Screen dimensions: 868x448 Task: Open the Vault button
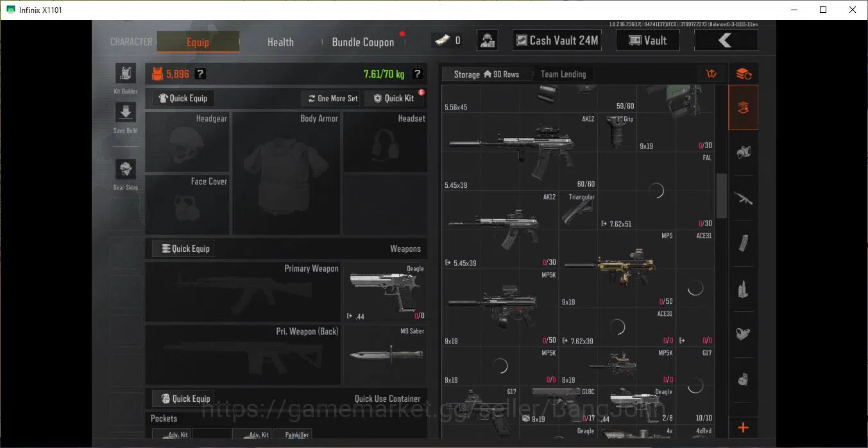(x=648, y=40)
